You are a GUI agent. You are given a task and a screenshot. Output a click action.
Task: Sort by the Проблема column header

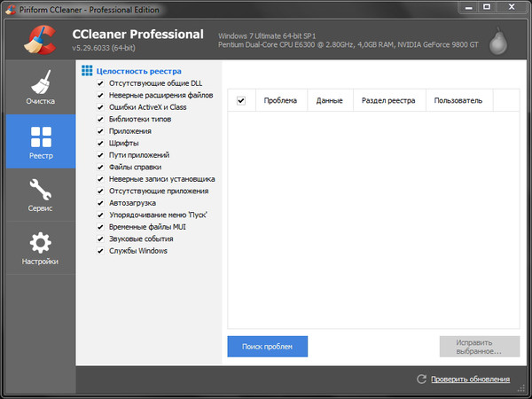(x=281, y=100)
